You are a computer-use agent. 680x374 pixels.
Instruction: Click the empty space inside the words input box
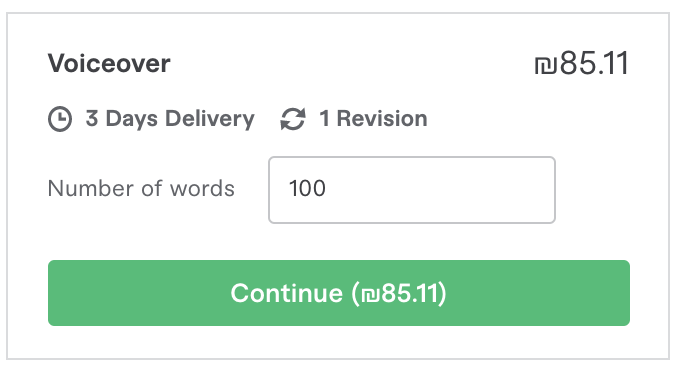click(x=438, y=190)
